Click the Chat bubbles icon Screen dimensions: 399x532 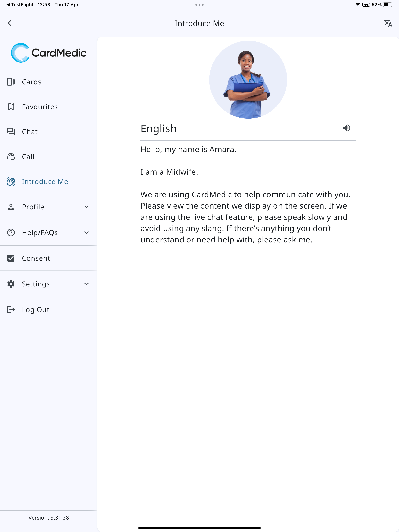pos(11,132)
